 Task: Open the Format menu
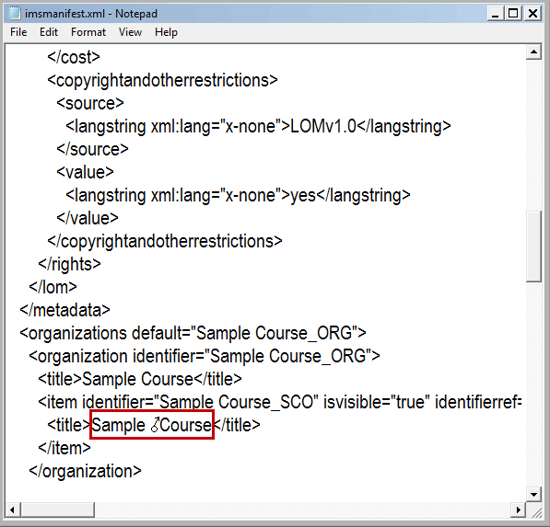coord(88,32)
